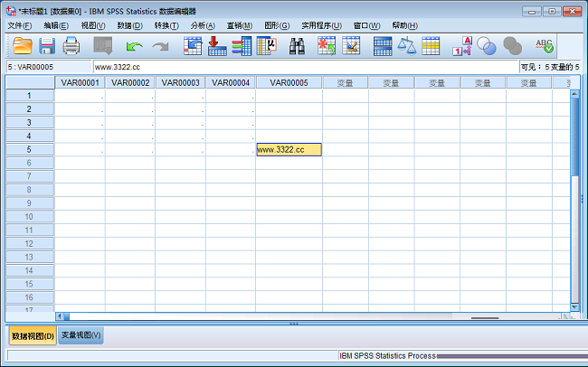The image size is (588, 367).
Task: Switch to the 变量视图(V) tab
Action: point(81,335)
